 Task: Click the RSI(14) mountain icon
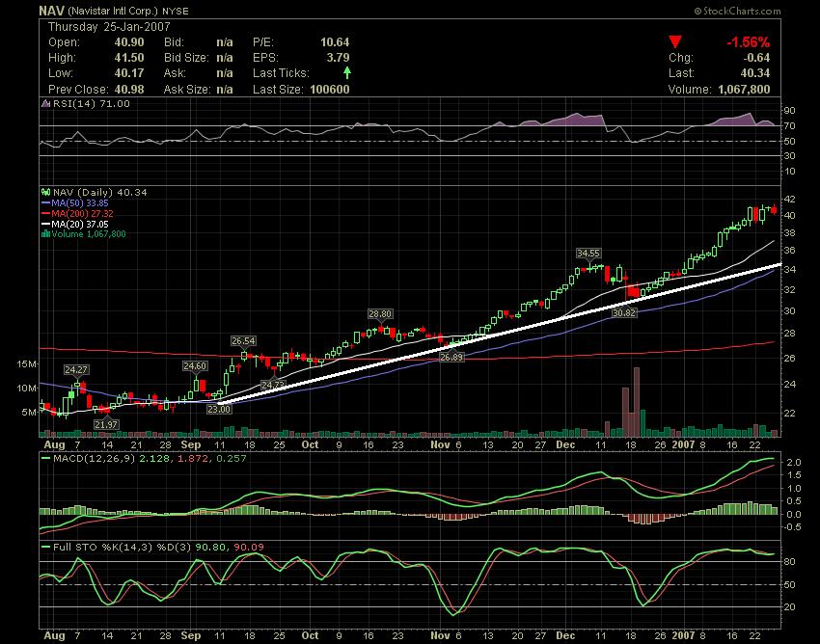pos(46,103)
